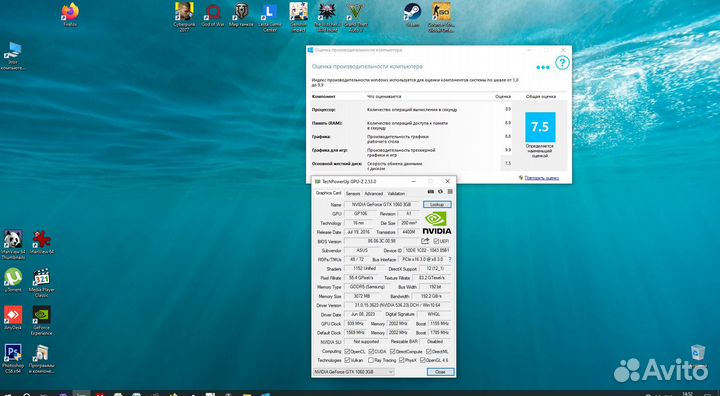The height and width of the screenshot is (396, 720).
Task: Click the GPU-Z refresh icon
Action: pos(440,192)
